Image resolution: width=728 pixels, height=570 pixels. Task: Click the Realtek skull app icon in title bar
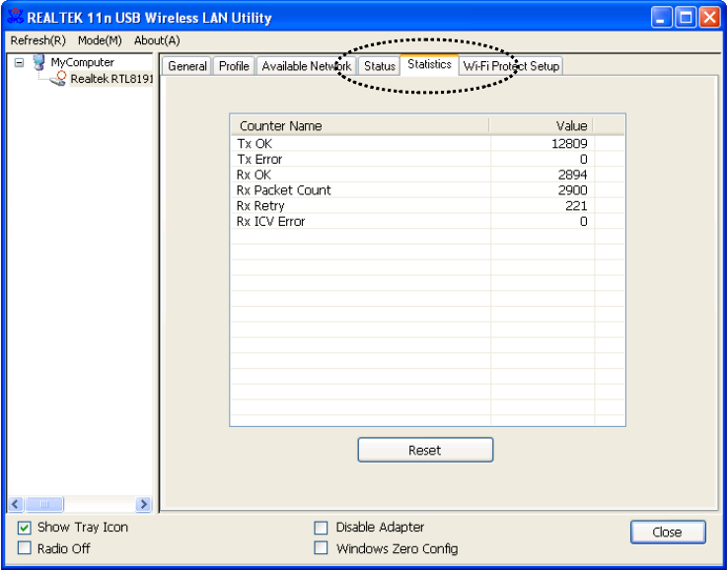click(16, 17)
